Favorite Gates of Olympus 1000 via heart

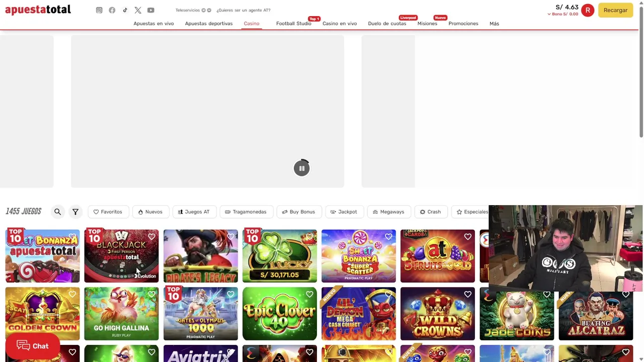[230, 295]
